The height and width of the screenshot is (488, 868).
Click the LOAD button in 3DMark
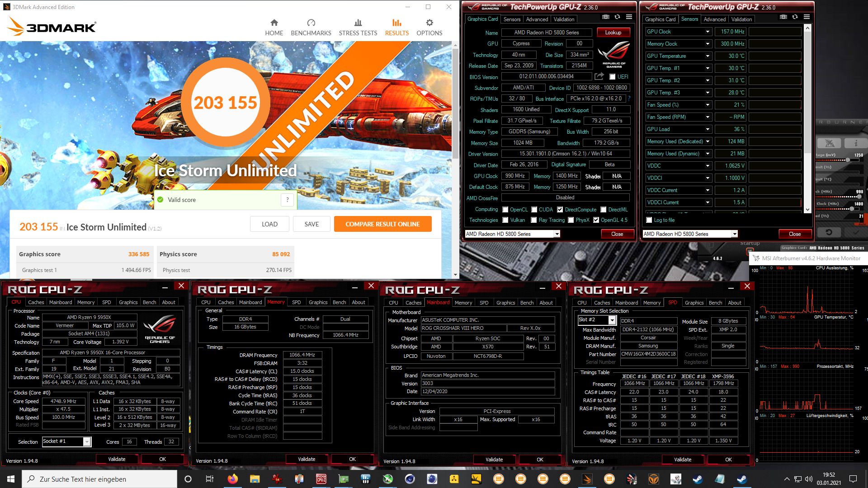[x=269, y=224]
